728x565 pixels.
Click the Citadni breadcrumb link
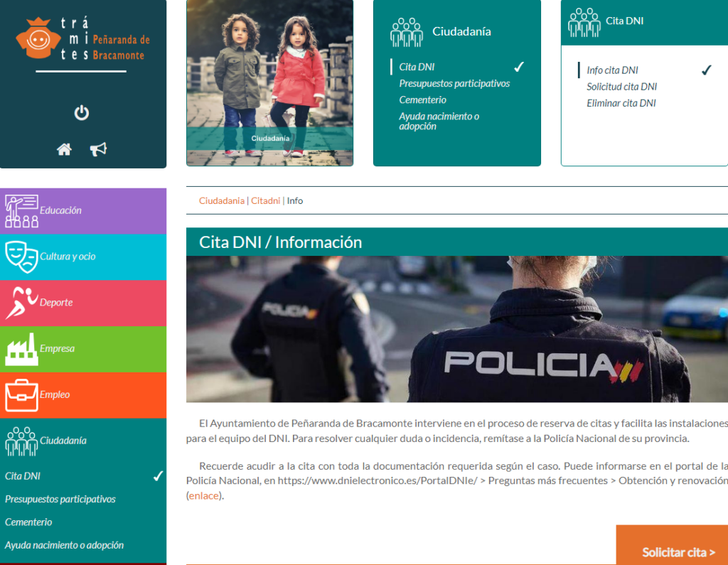pos(266,200)
